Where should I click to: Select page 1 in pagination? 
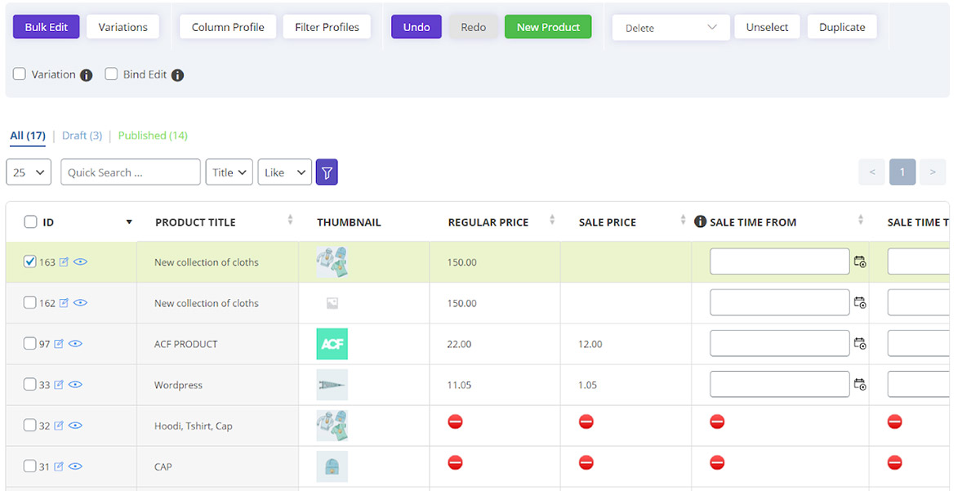point(902,172)
